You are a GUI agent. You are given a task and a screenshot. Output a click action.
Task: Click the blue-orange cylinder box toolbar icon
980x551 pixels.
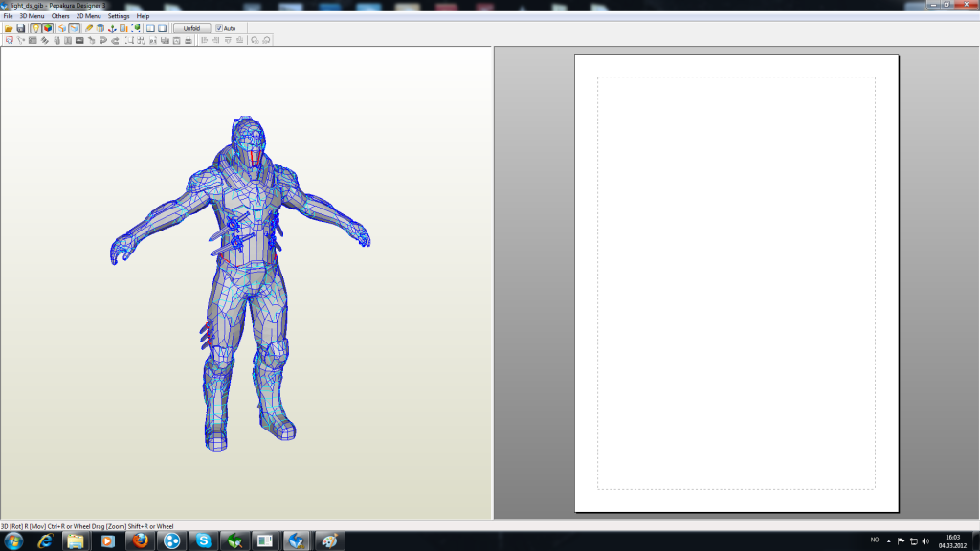coord(100,28)
